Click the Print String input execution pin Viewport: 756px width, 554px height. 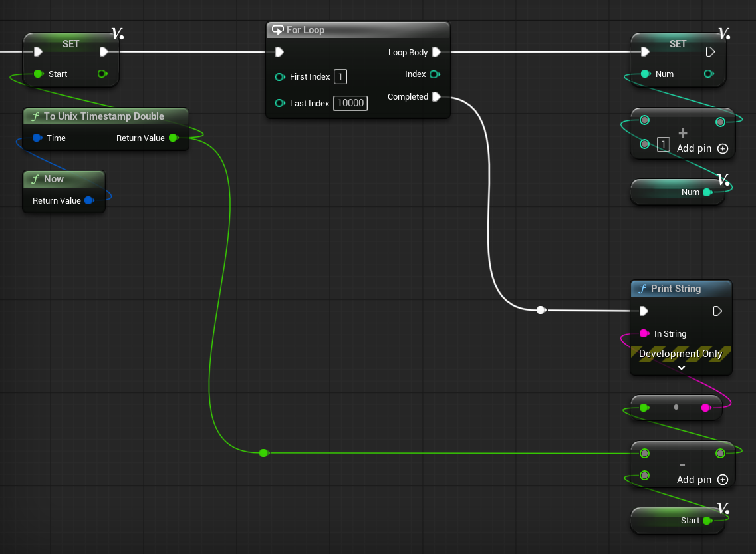[644, 311]
